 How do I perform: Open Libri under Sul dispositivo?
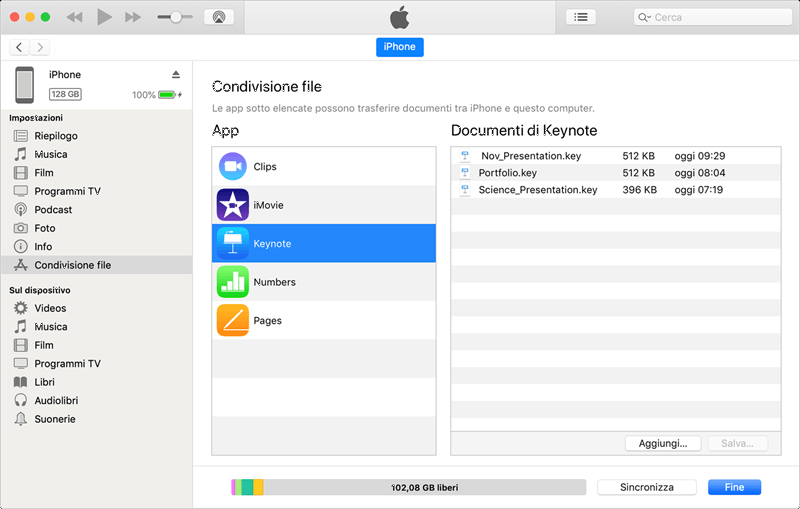click(44, 382)
